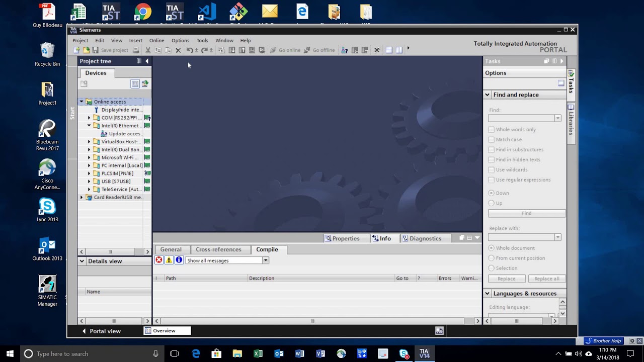Viewport: 644px width, 362px height.
Task: Open the TIA V14 taskbar icon
Action: click(x=424, y=353)
